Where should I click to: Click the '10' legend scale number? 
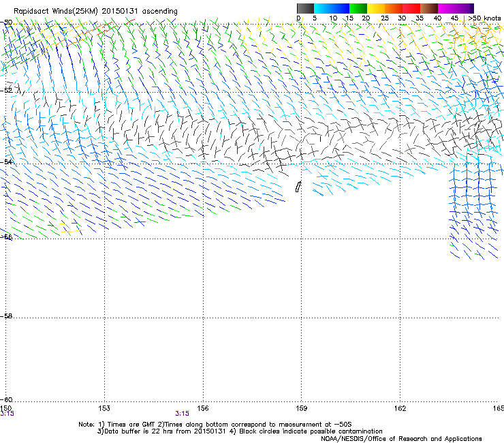coord(333,18)
